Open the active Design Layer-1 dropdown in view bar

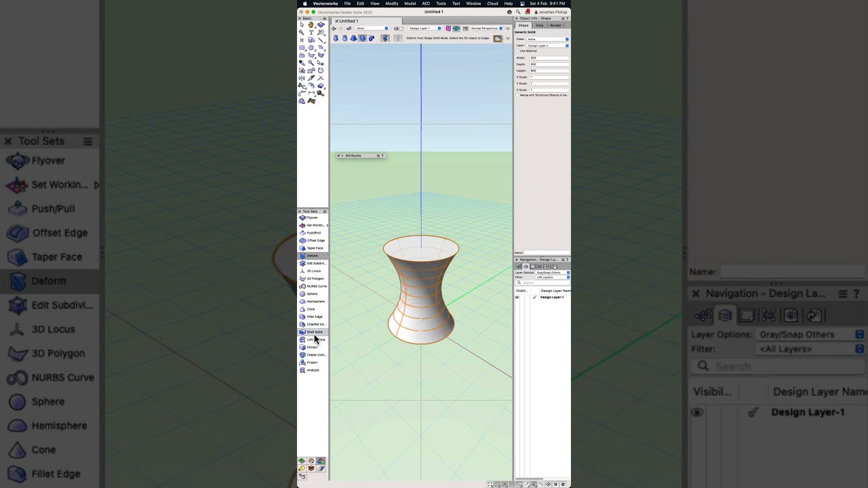(425, 28)
